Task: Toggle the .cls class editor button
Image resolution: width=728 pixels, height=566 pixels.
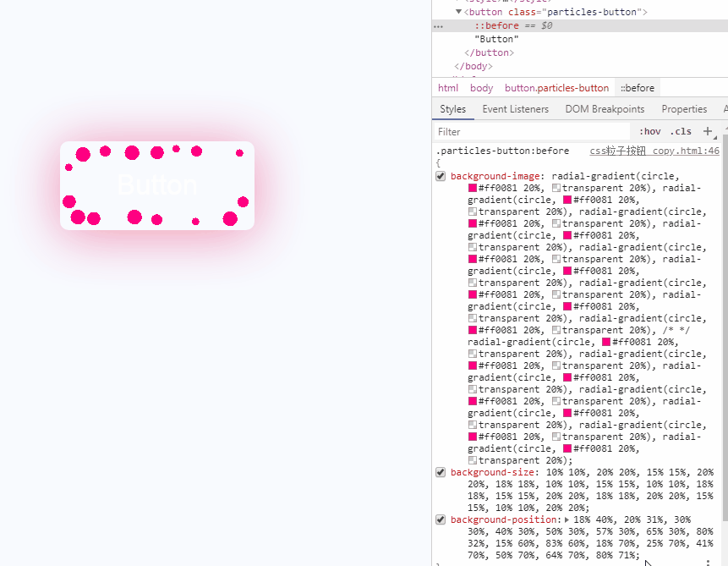Action: [681, 131]
